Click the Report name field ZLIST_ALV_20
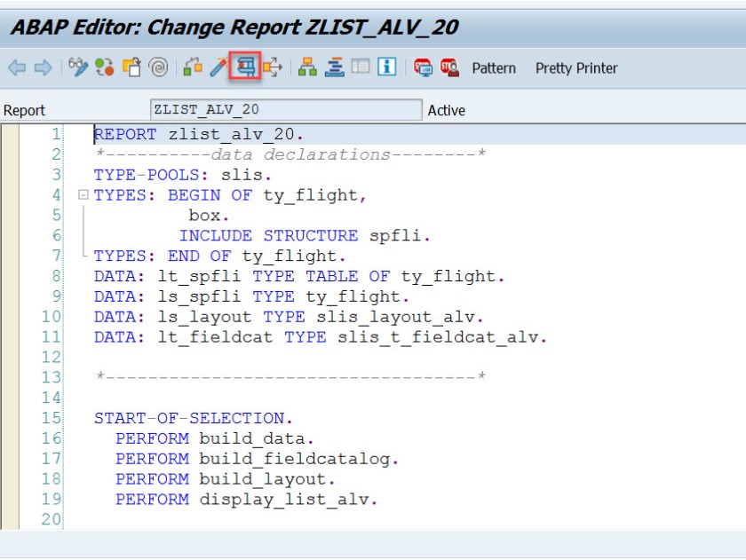Image resolution: width=746 pixels, height=560 pixels. coord(286,110)
